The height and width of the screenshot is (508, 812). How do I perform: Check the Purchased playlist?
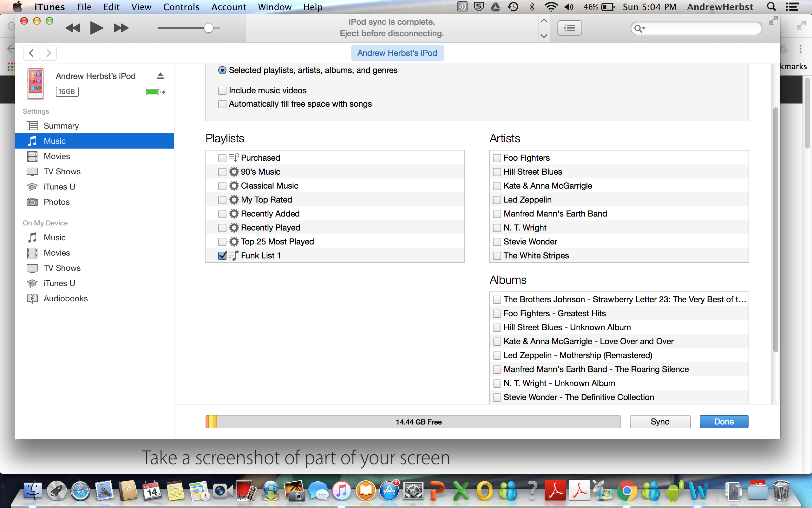(x=222, y=158)
